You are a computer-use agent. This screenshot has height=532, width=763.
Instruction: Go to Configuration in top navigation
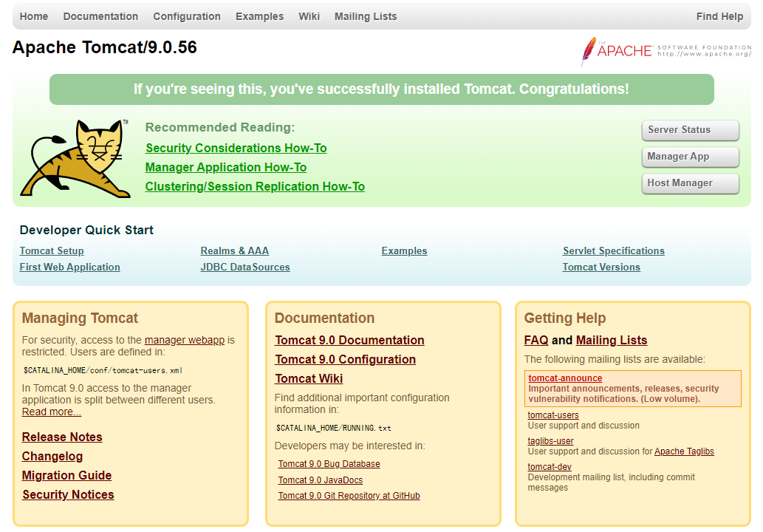(x=187, y=16)
